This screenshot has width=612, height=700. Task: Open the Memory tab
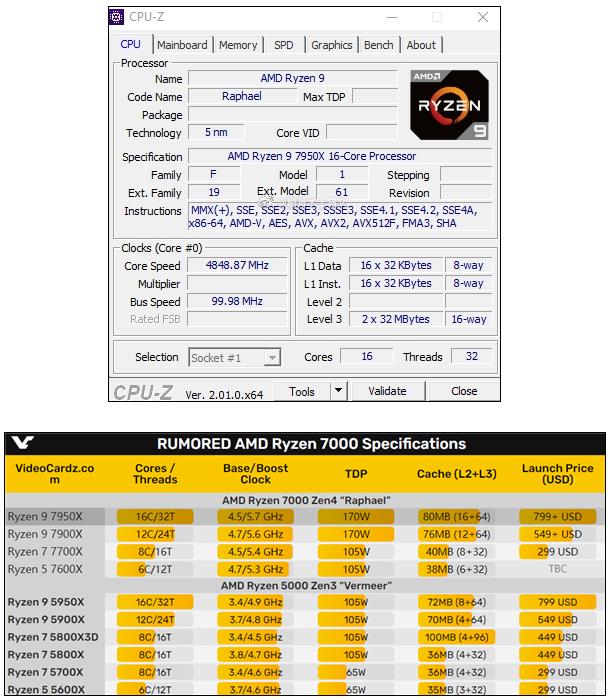click(238, 45)
